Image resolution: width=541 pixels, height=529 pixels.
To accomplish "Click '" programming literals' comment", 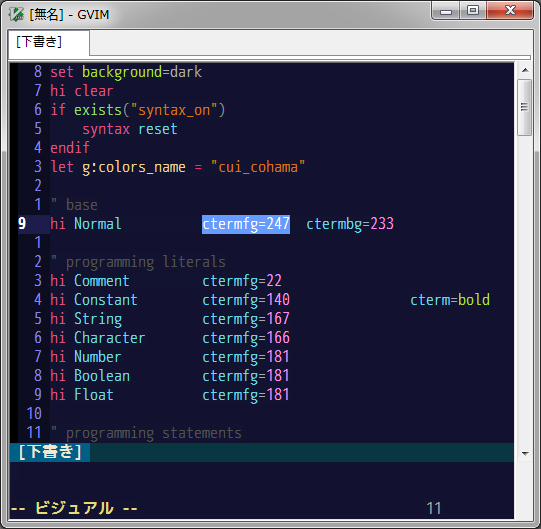I will pos(138,262).
